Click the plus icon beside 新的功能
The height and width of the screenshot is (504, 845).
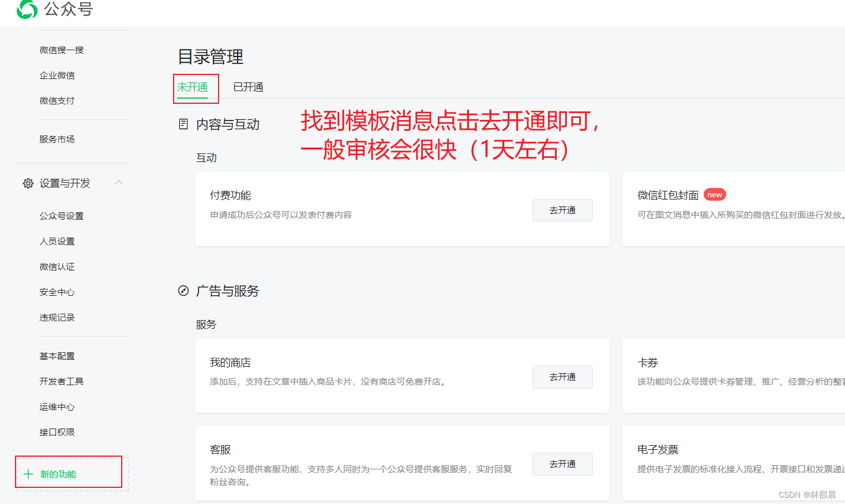[28, 474]
